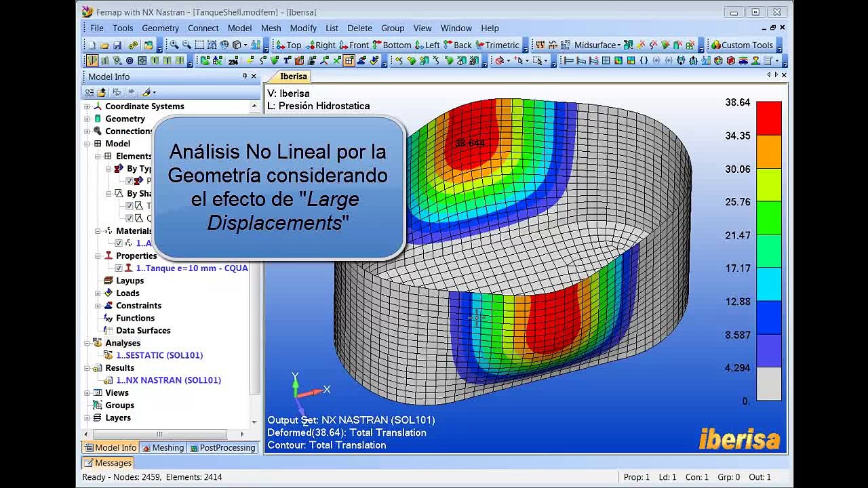Viewport: 868px width, 488px height.
Task: Toggle checkbox under Materials node
Action: coord(119,243)
